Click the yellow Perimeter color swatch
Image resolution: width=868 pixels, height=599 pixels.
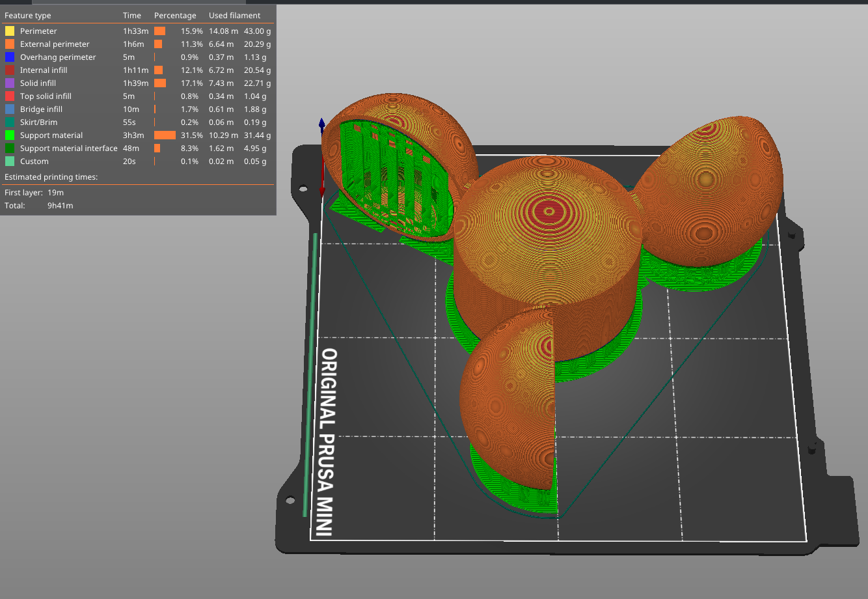pos(10,31)
